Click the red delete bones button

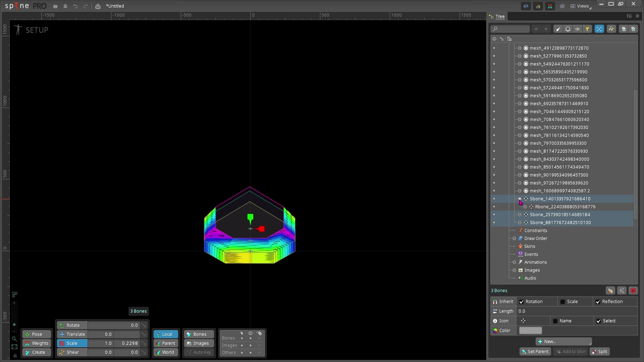(633, 291)
